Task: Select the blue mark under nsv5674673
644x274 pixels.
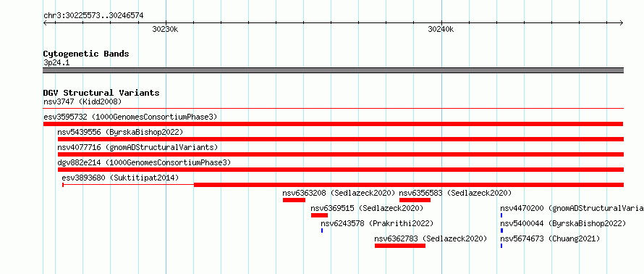Action: tap(501, 246)
